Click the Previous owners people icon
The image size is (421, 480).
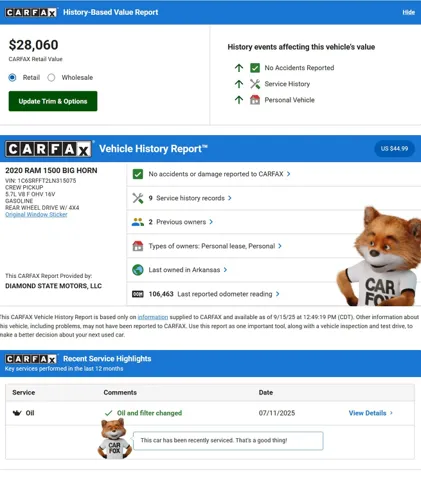pos(138,222)
